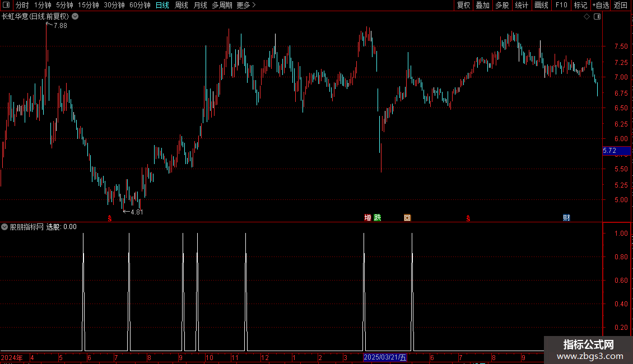Switch to 周线 weekly chart
This screenshot has height=364, width=633.
pyautogui.click(x=181, y=5)
